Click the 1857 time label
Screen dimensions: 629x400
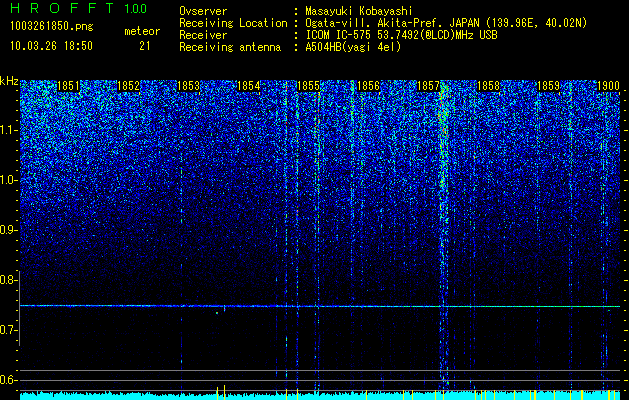(428, 86)
